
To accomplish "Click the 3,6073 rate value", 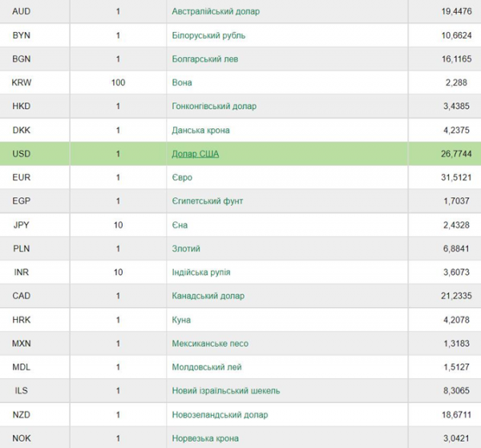I will click(x=456, y=272).
